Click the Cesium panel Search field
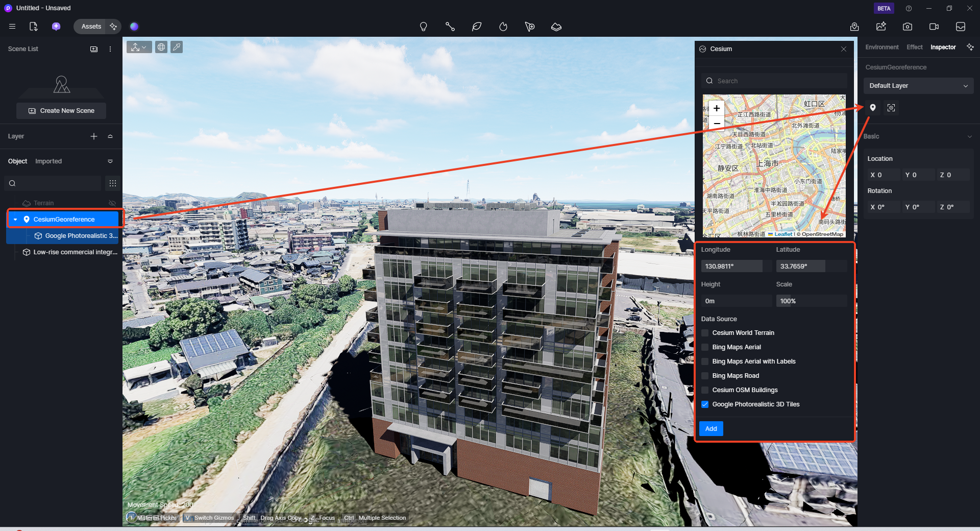Viewport: 980px width, 531px height. (774, 81)
